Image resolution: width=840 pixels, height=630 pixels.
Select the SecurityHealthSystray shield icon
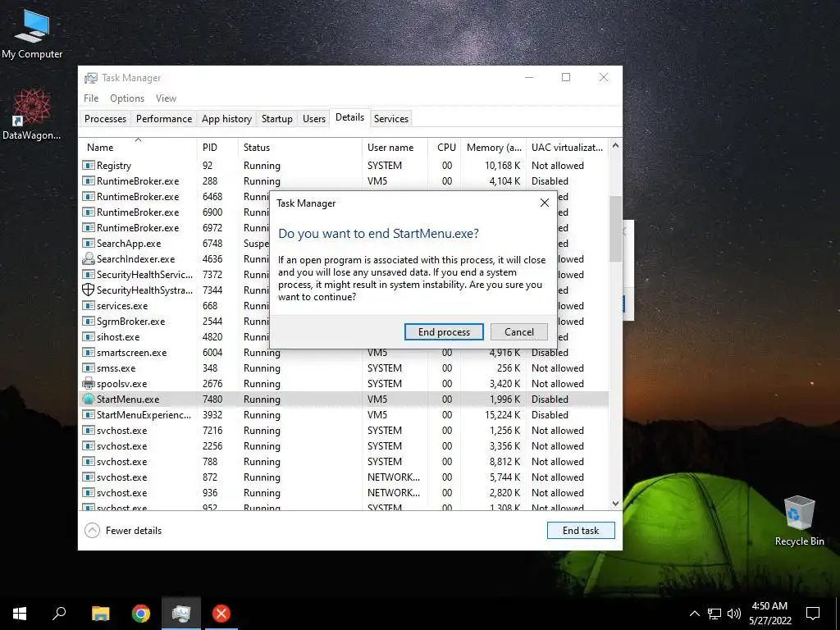88,290
